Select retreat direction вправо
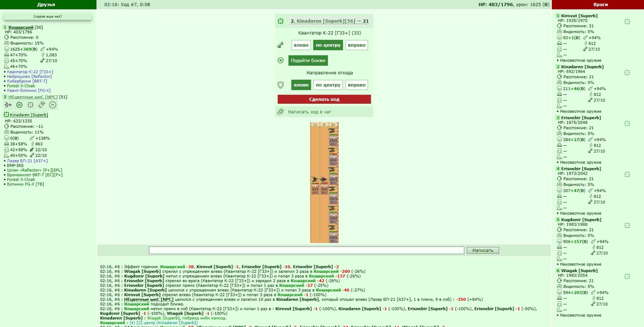 pos(356,85)
